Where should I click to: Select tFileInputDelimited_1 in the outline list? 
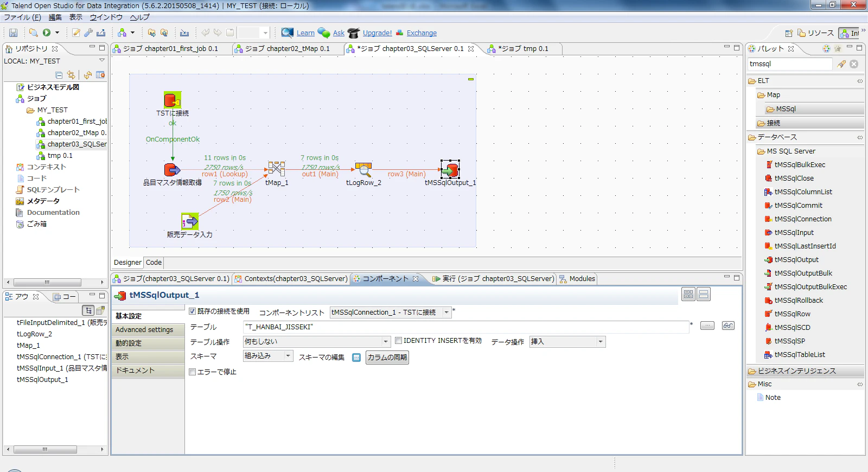pos(62,322)
